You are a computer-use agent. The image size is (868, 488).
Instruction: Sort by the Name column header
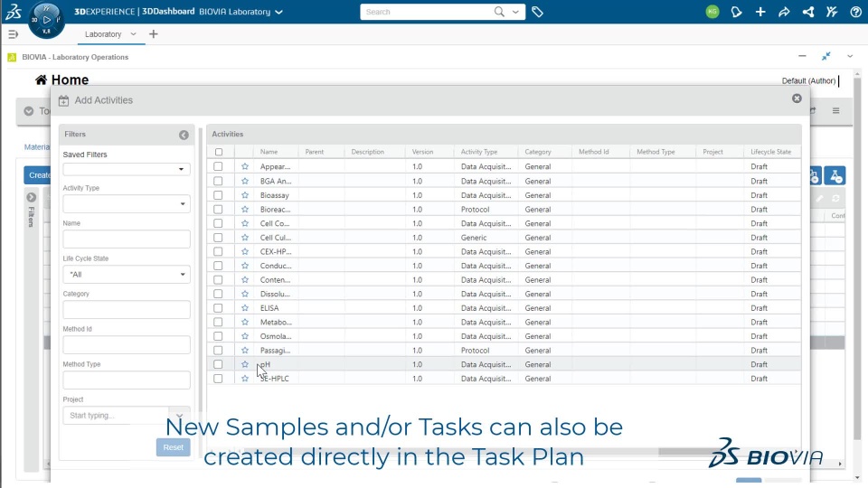pyautogui.click(x=269, y=152)
